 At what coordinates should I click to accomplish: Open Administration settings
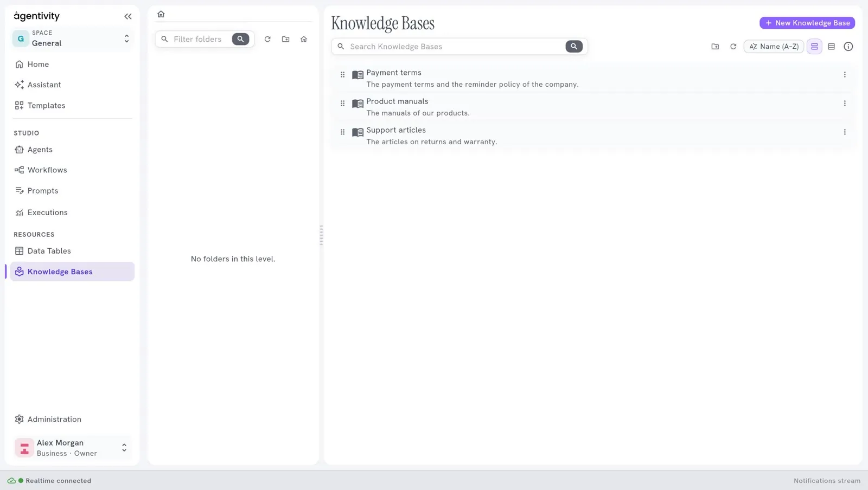(x=72, y=419)
